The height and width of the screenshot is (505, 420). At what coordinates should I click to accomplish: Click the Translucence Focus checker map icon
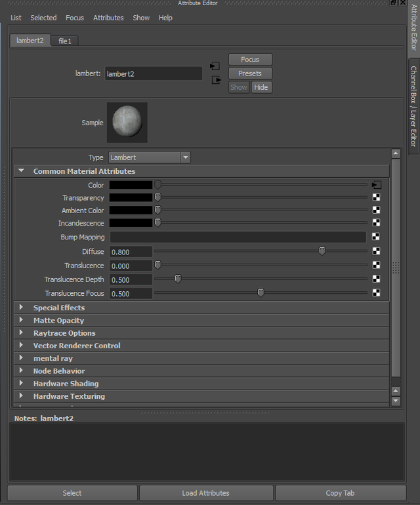tap(376, 293)
